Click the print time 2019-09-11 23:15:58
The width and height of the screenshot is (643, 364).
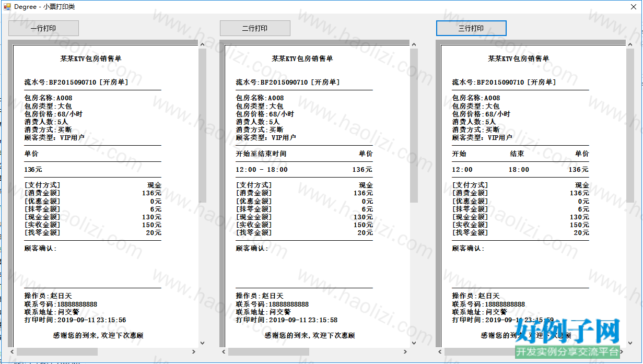click(x=305, y=320)
